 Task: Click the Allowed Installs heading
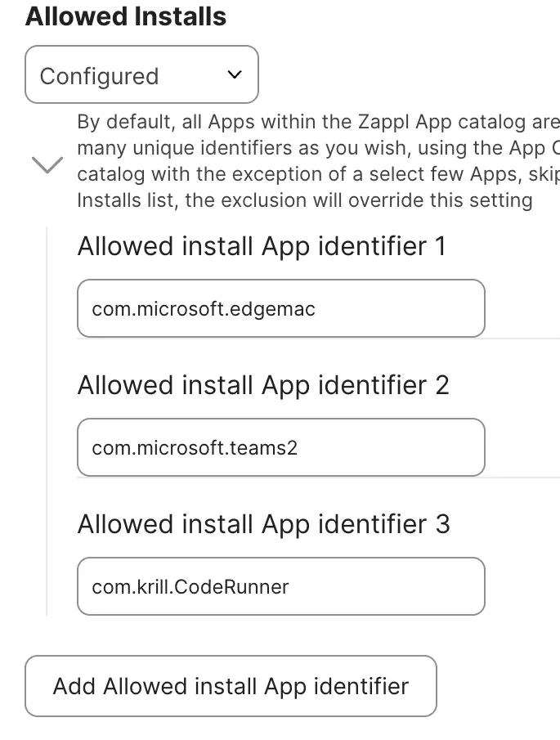(x=126, y=16)
